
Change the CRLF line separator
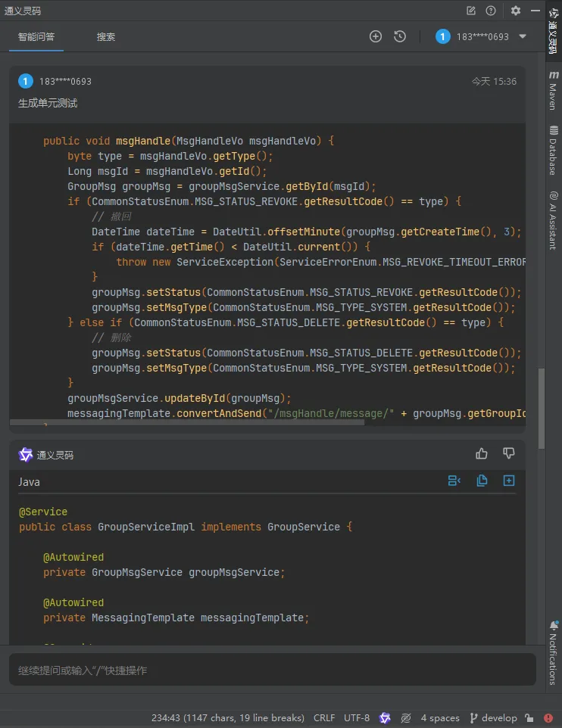(x=324, y=718)
